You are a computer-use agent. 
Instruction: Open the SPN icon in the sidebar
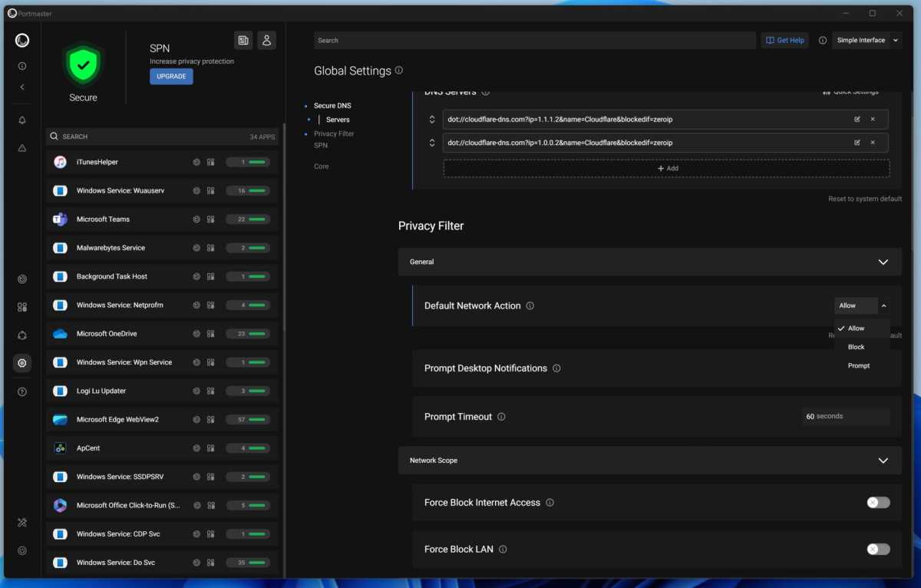pos(22,335)
